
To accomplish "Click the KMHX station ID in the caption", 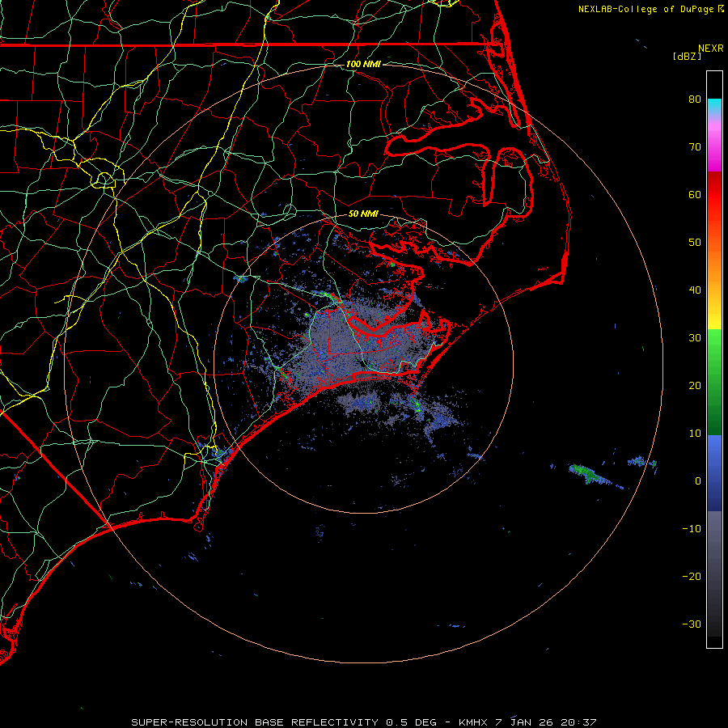I will click(473, 722).
